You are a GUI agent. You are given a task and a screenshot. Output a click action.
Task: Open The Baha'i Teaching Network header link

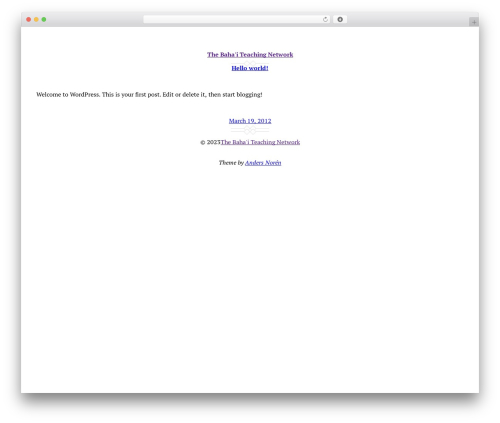pyautogui.click(x=250, y=55)
